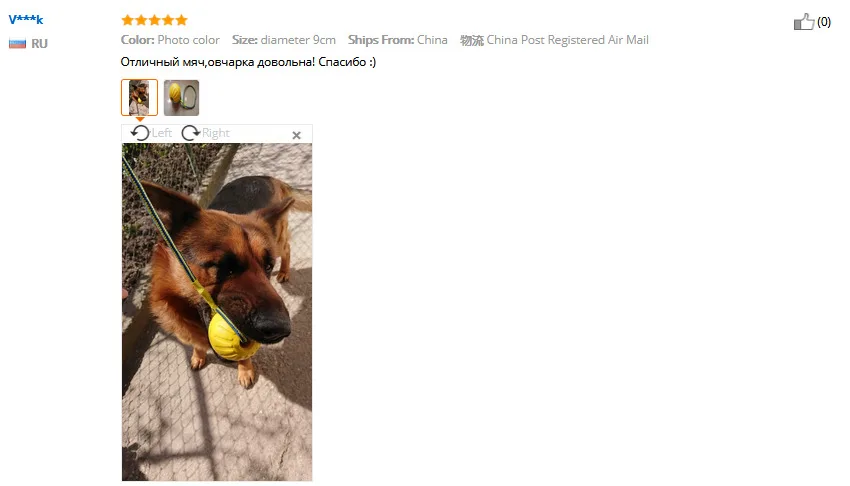Click the helpful vote count (0)

coord(824,22)
